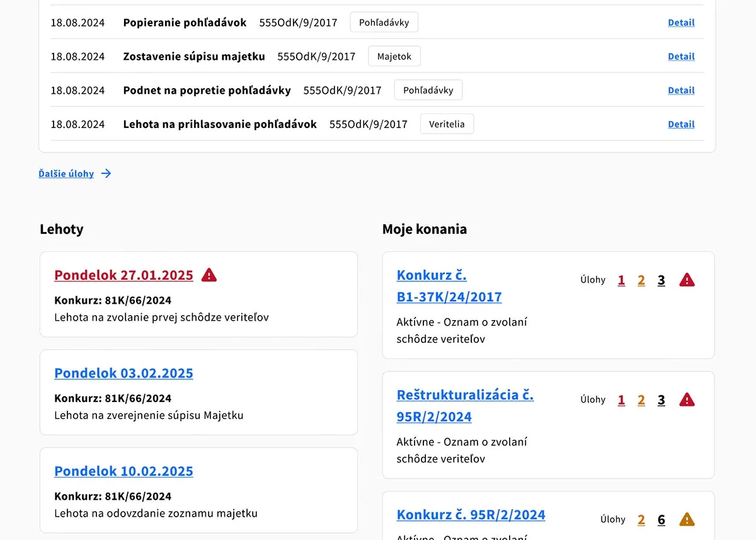
Task: Open the deadline Pondelok 27.01.2025
Action: 123,275
